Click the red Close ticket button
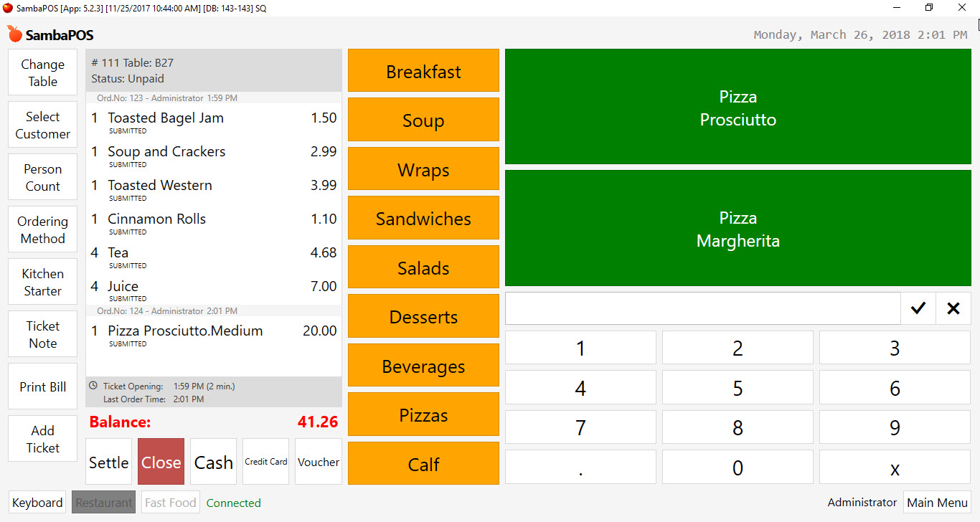Image resolution: width=980 pixels, height=522 pixels. click(x=161, y=462)
